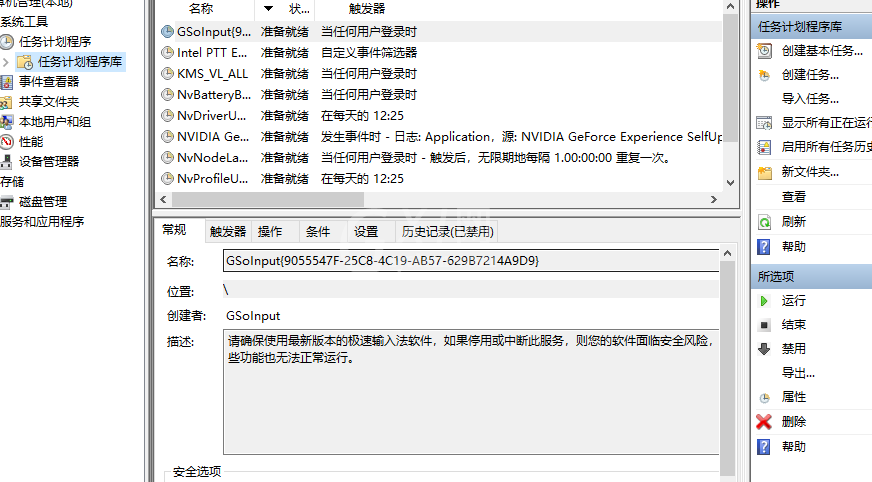Click the Local Users and Groups icon
Viewport: 872px width, 482px height.
(7, 122)
